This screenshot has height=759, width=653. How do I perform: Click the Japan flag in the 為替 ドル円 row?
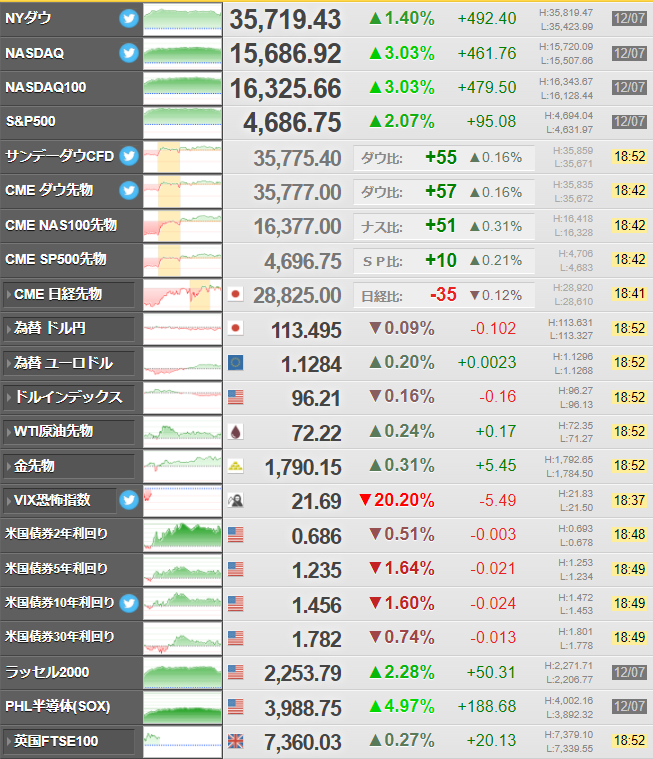236,328
